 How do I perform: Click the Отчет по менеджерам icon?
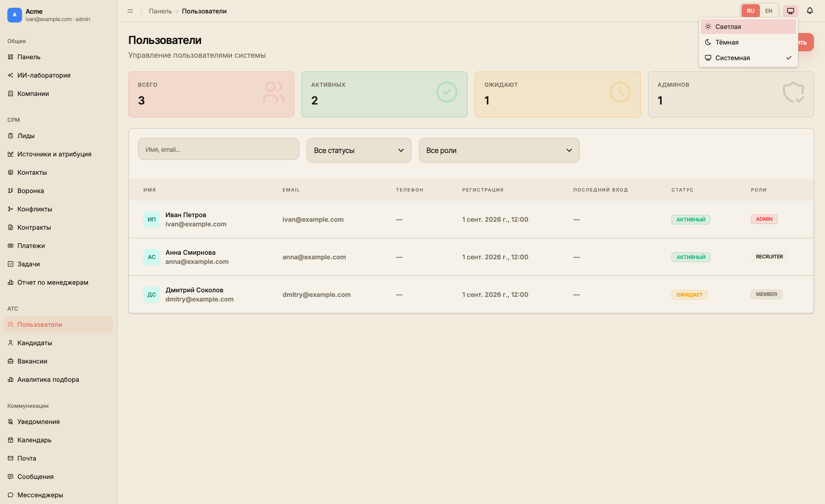(11, 283)
